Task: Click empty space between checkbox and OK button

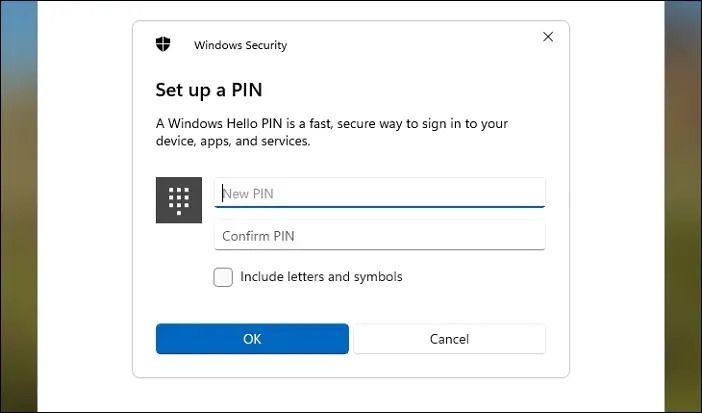Action: pyautogui.click(x=350, y=305)
